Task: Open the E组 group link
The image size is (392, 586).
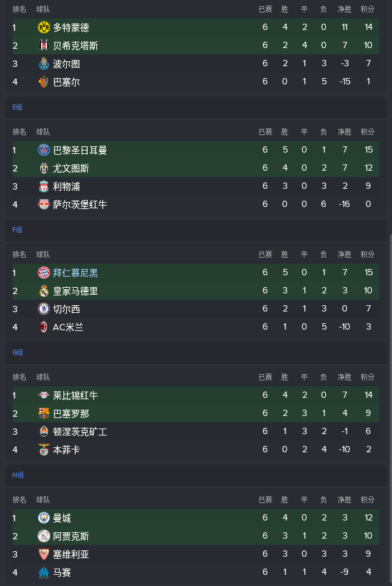Action: (17, 107)
